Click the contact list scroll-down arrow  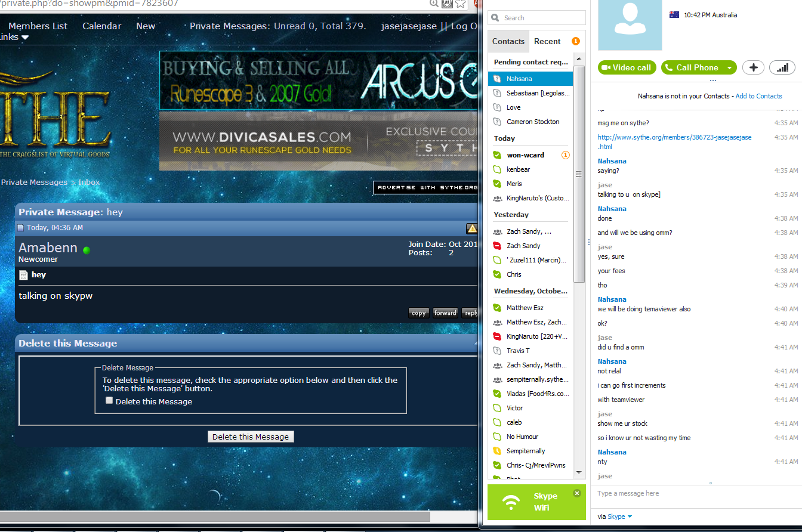click(x=579, y=472)
